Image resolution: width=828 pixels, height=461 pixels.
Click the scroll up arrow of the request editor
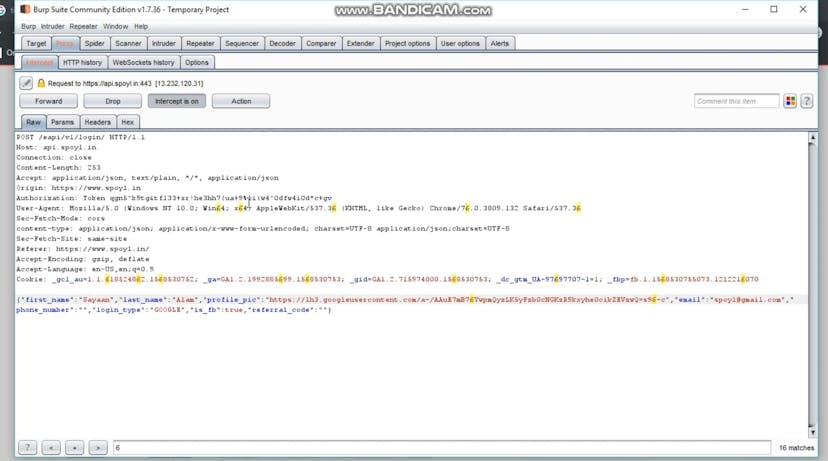812,137
